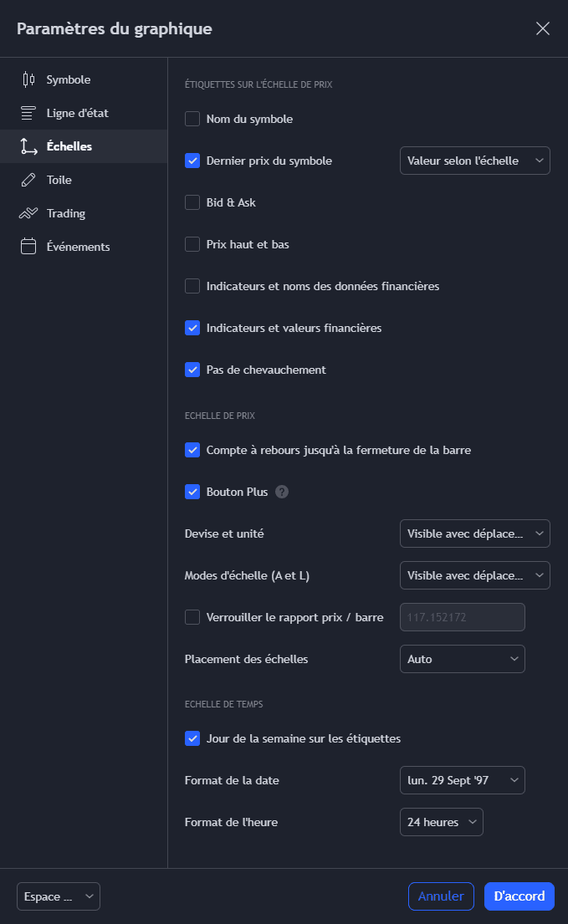
Task: Click the Échelles axis arrows icon
Action: (x=28, y=146)
